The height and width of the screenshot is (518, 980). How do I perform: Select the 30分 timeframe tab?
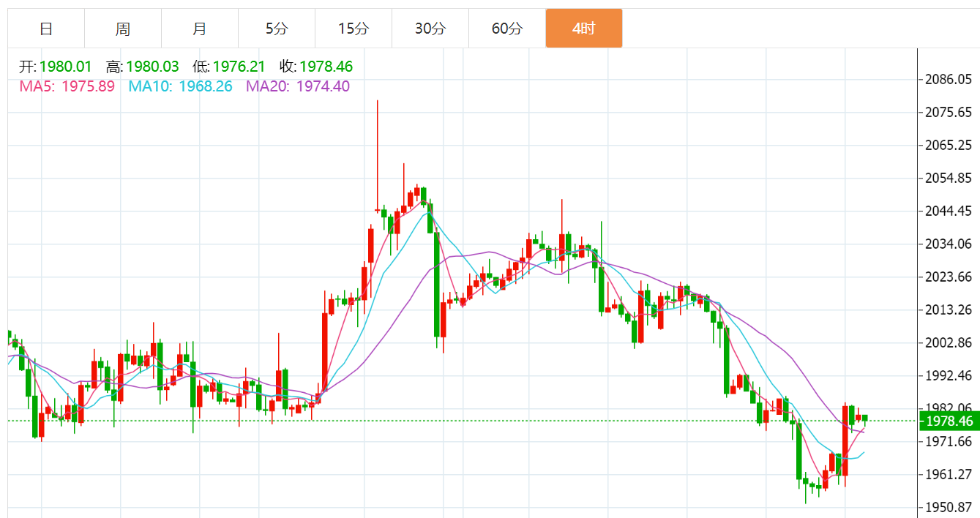(430, 29)
